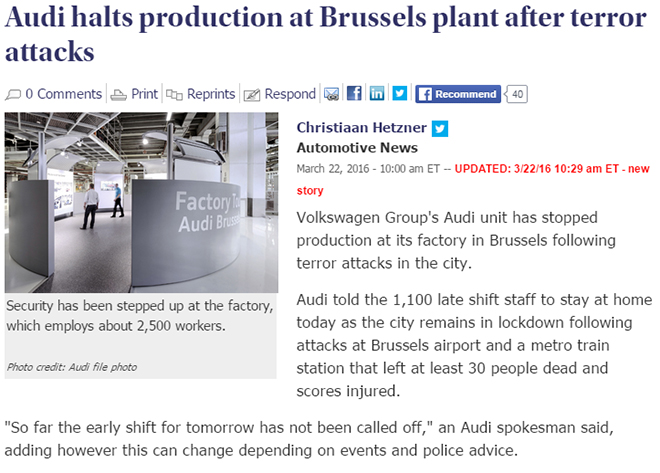The height and width of the screenshot is (473, 660).
Task: Click the Audi Brussels factory photo
Action: coord(141,202)
